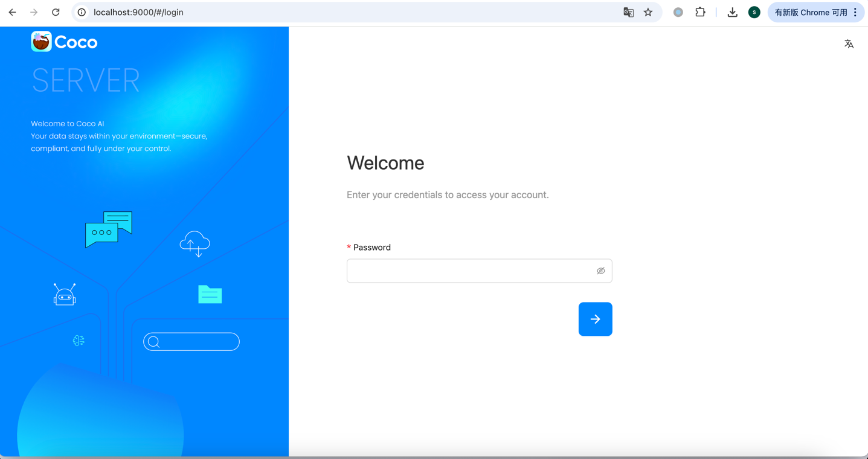The image size is (868, 459).
Task: Open the Google Translate icon in the address bar
Action: click(628, 12)
